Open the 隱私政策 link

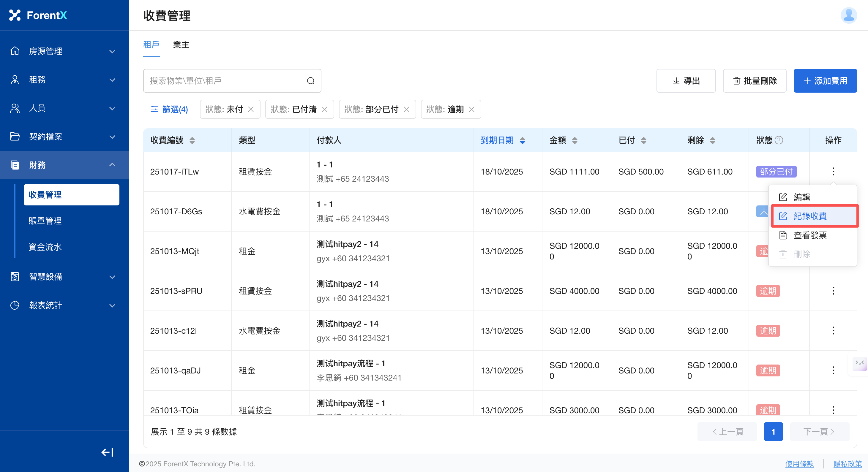coord(847,464)
